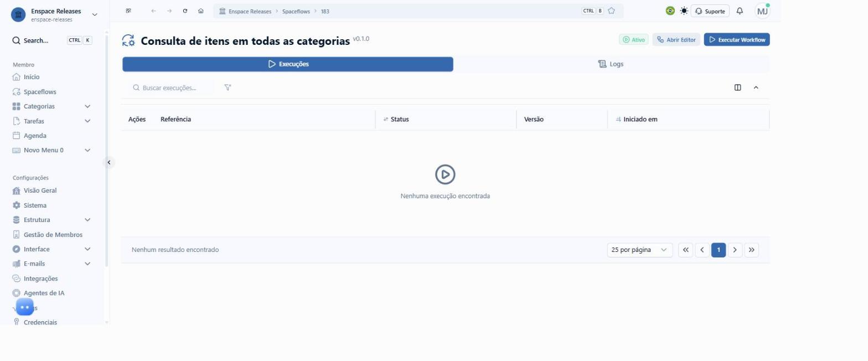Click the workflow icon beside the title
868x361 pixels.
(x=128, y=40)
